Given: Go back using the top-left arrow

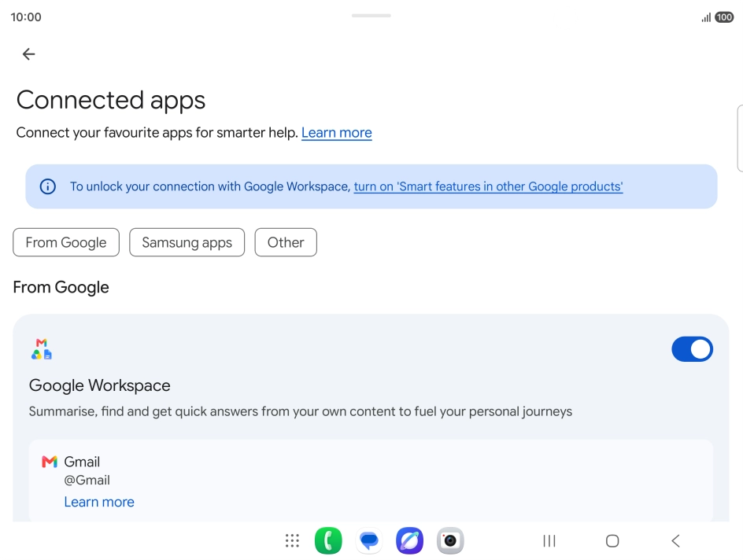Looking at the screenshot, I should pyautogui.click(x=29, y=54).
